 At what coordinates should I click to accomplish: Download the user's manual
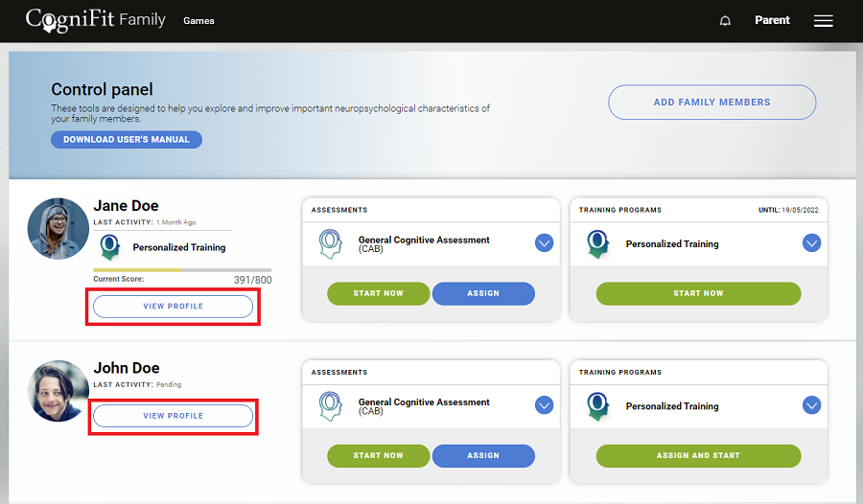coord(127,140)
